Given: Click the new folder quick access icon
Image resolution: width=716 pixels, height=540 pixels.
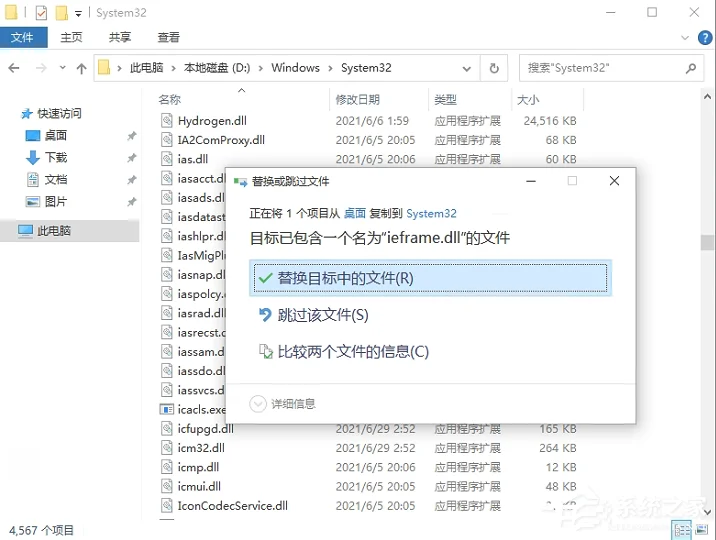Looking at the screenshot, I should click(61, 13).
